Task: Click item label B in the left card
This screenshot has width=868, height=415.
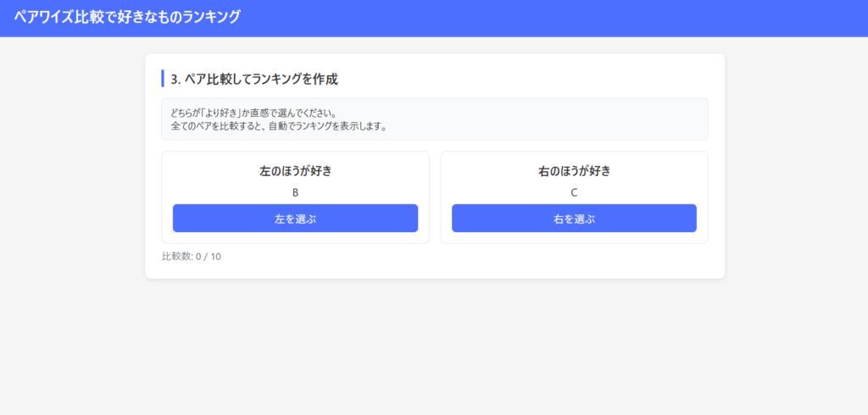Action: point(295,192)
